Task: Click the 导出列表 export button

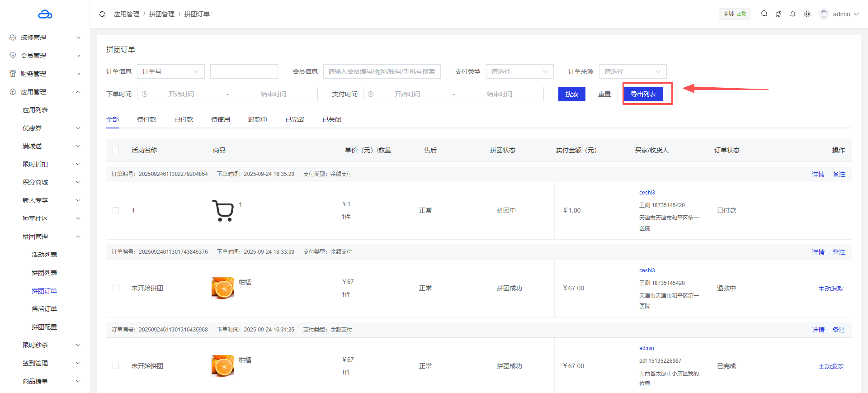Action: point(643,94)
